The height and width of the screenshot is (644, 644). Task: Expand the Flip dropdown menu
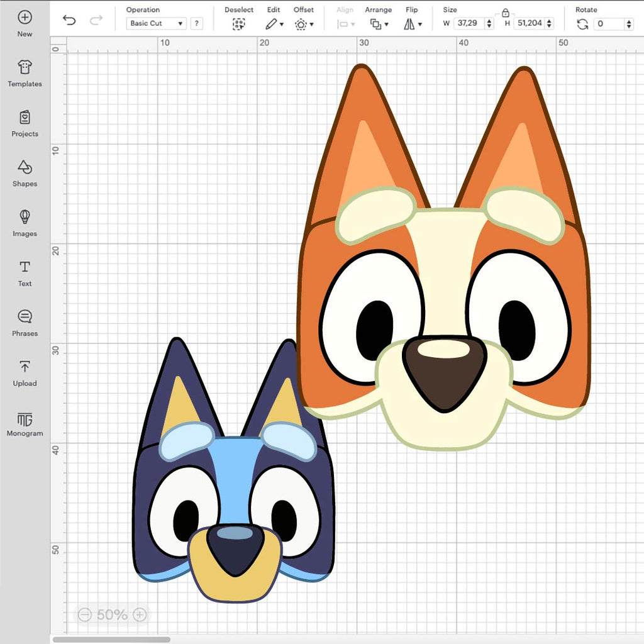click(413, 24)
